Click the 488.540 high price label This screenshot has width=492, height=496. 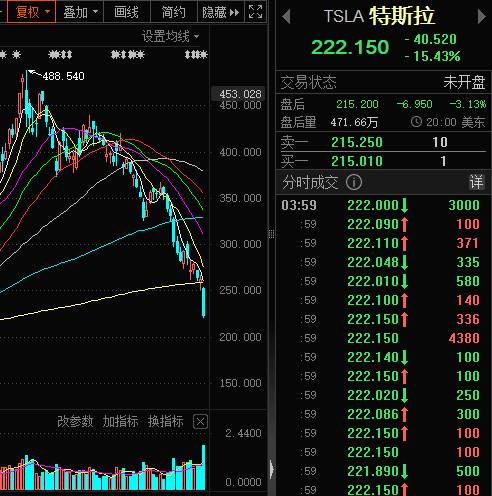(63, 76)
